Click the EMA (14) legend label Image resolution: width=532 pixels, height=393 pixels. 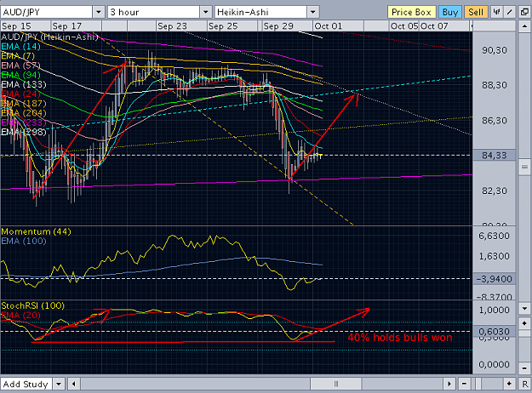click(x=20, y=46)
